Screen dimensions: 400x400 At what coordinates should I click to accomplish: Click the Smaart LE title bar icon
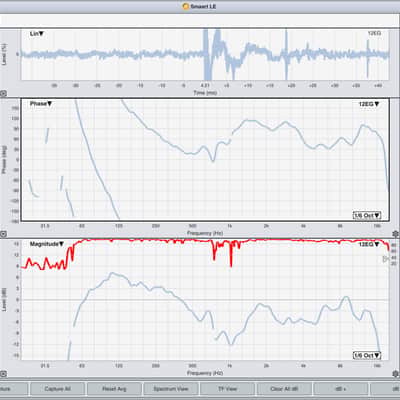coord(186,6)
